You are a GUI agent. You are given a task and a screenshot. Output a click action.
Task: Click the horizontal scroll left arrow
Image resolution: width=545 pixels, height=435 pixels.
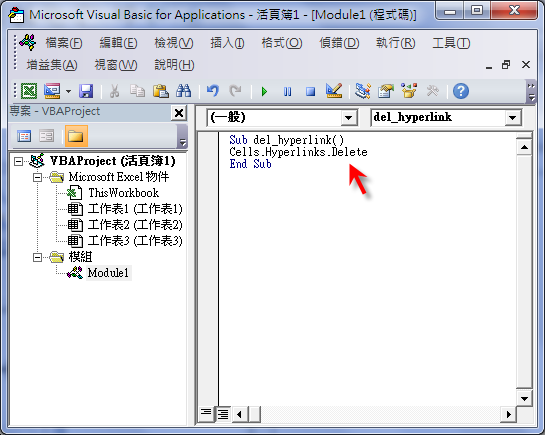coord(239,414)
